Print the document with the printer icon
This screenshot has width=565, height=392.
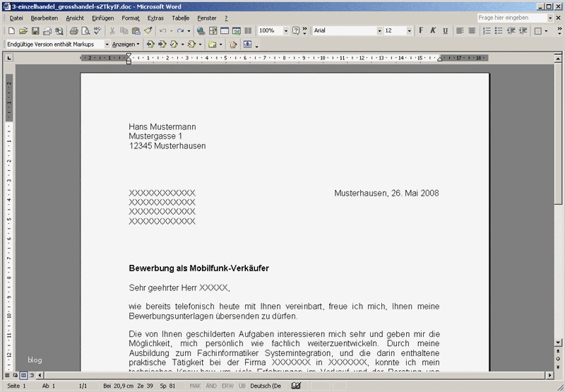(x=74, y=31)
